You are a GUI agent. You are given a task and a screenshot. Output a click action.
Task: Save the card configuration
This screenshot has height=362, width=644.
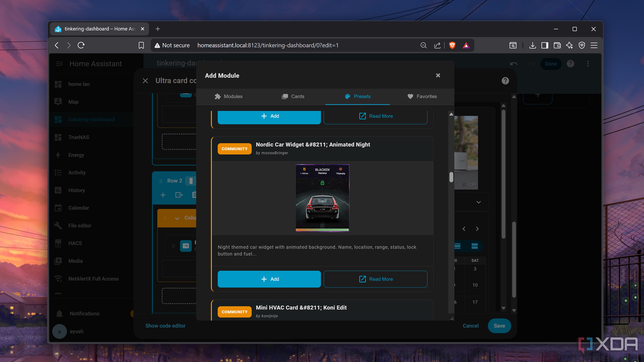(499, 326)
